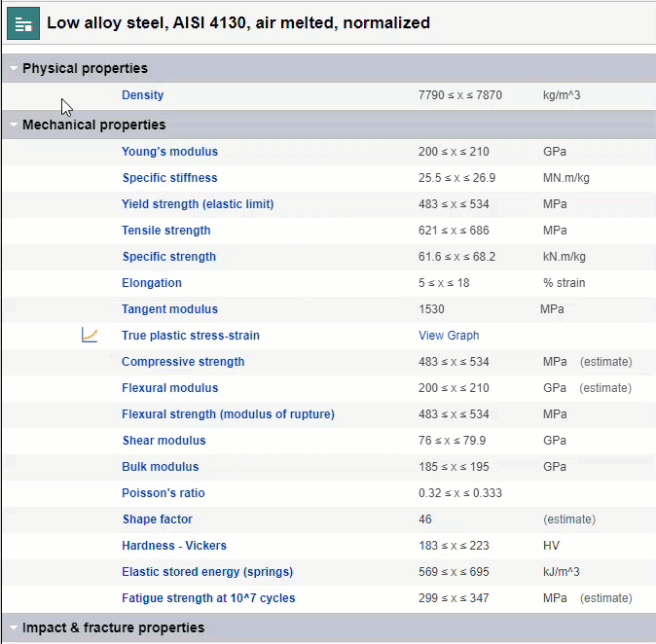Open the Specific stiffness property
Image resolution: width=656 pixels, height=644 pixels.
pyautogui.click(x=169, y=178)
